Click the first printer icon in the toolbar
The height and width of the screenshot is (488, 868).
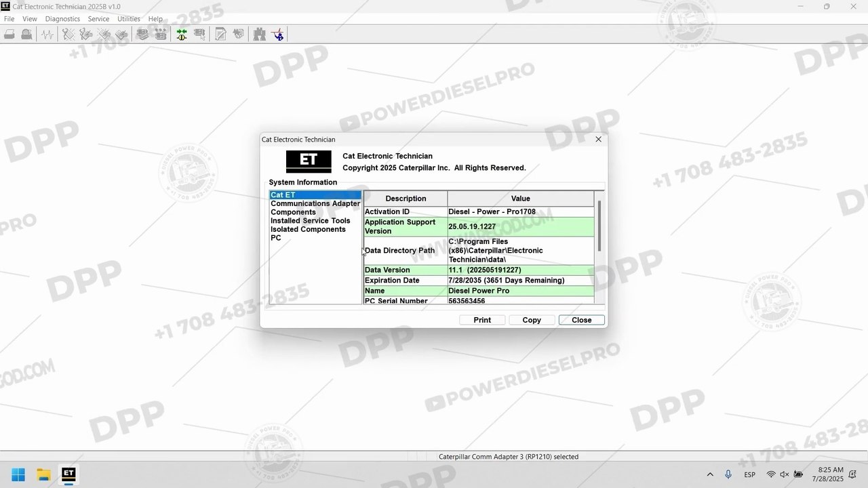[9, 34]
